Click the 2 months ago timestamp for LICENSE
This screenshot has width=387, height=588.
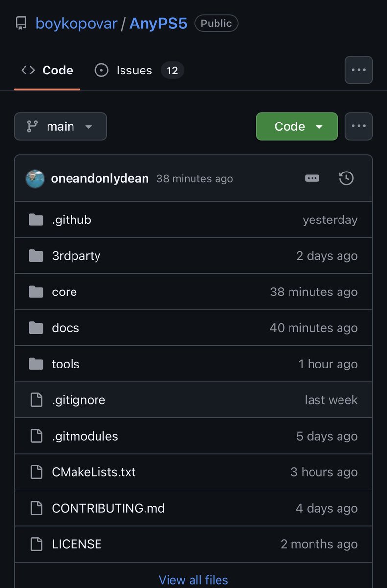pyautogui.click(x=319, y=544)
